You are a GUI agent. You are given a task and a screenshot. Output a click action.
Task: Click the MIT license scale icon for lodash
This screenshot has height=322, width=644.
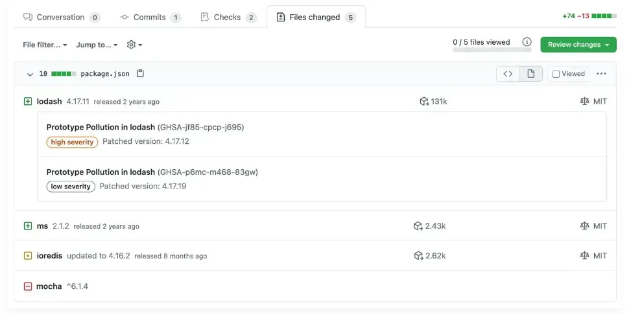coord(585,102)
